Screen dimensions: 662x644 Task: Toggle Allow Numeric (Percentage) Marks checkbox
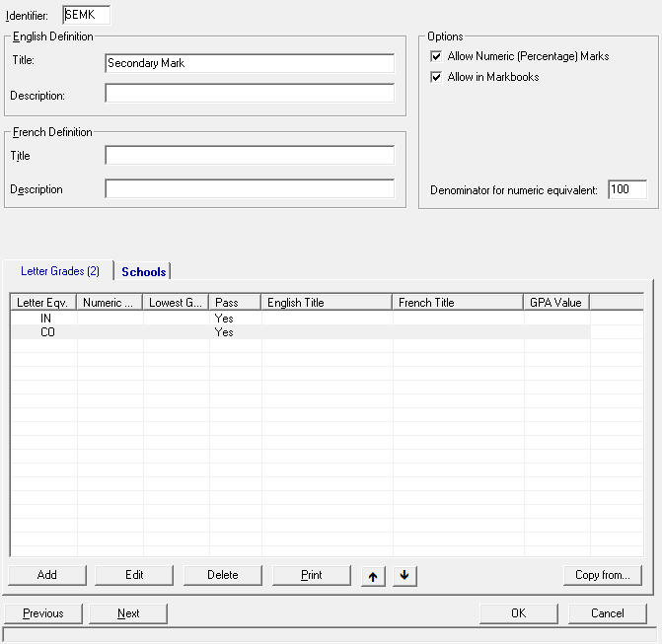coord(436,57)
